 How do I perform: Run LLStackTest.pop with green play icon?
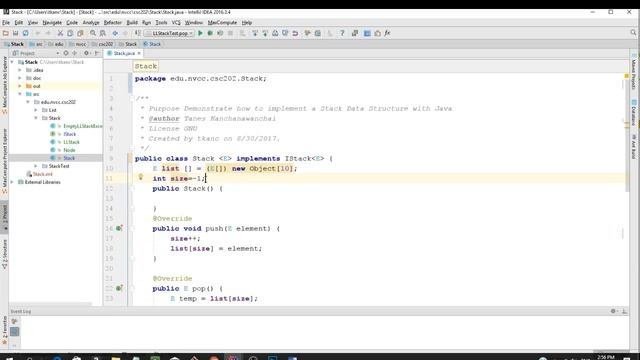[200, 33]
